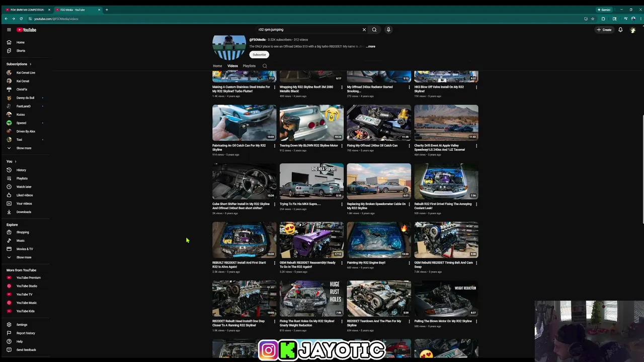Open Tearing Down My BLOWN R32 Skyline Motor thumbnail

tap(311, 123)
